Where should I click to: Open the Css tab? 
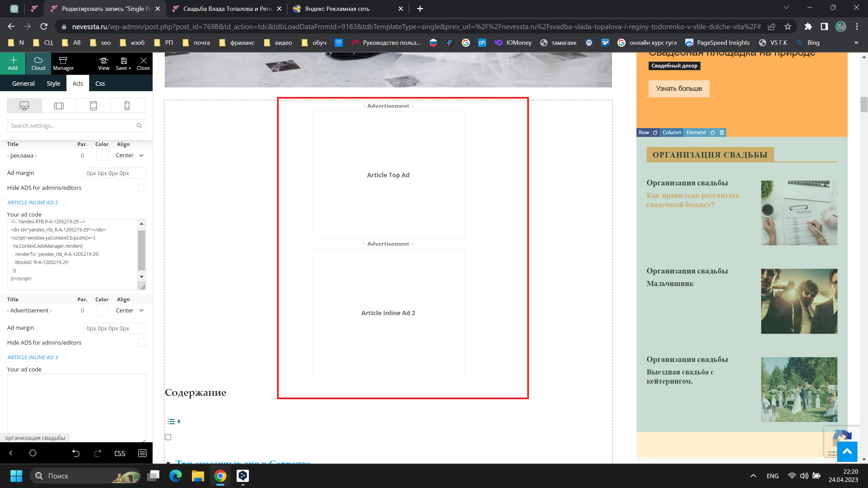point(100,83)
